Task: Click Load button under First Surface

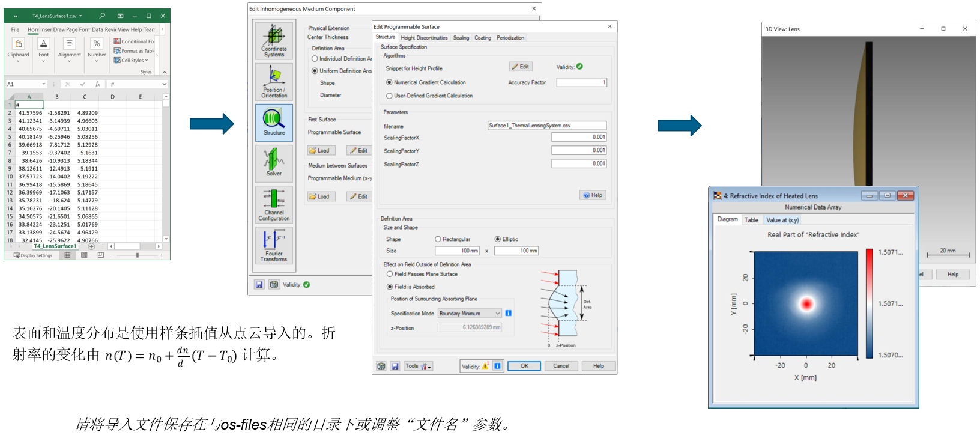Action: pos(320,150)
